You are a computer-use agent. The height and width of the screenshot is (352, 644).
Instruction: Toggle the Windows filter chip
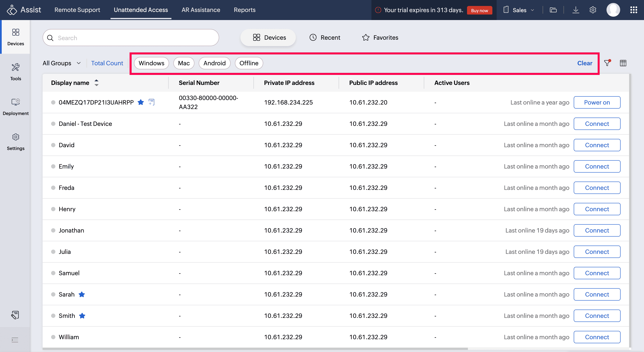(151, 63)
